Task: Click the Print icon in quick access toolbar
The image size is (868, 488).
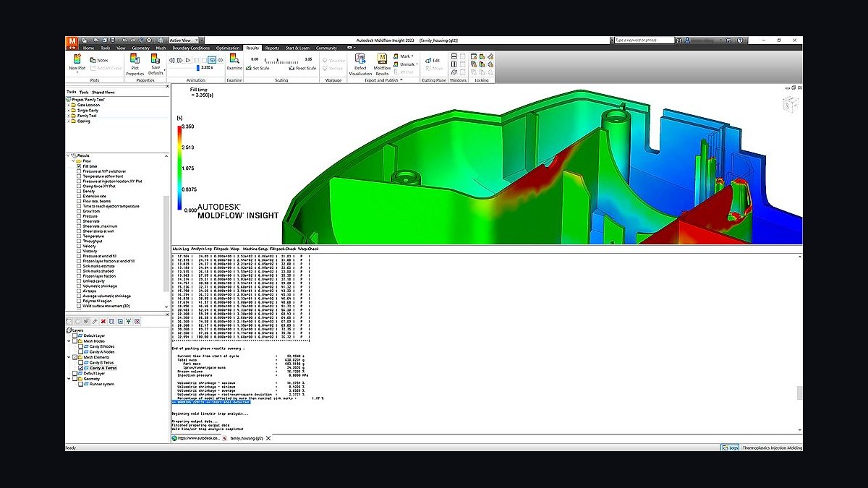Action: tap(149, 40)
